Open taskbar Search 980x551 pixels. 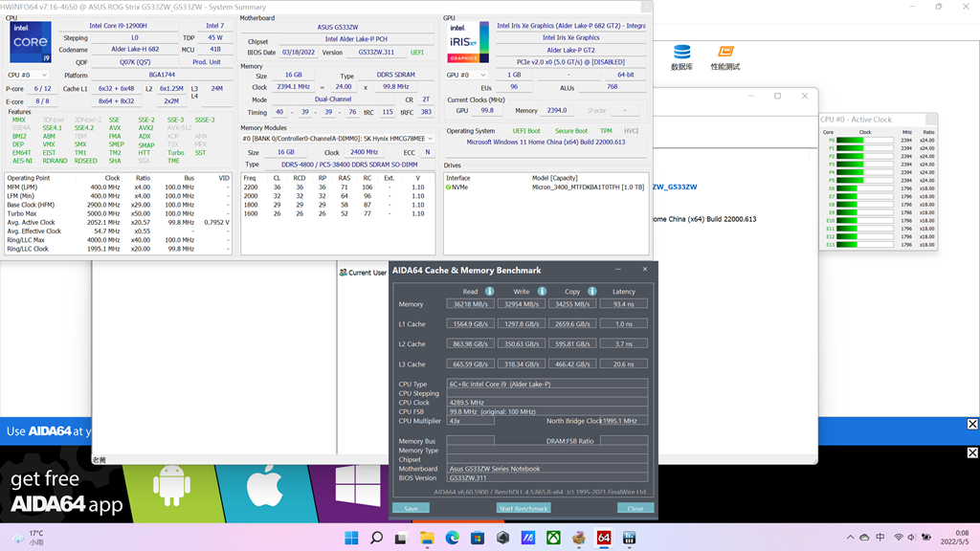(x=376, y=538)
